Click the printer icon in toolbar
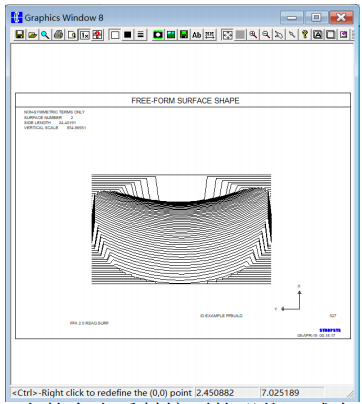362x404 pixels. [x=59, y=34]
